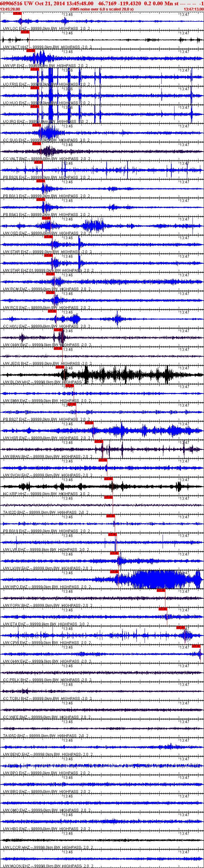Select the start time 13:45:28.00 label
Viewport: 204px width, 868px height.
click(x=10, y=9)
